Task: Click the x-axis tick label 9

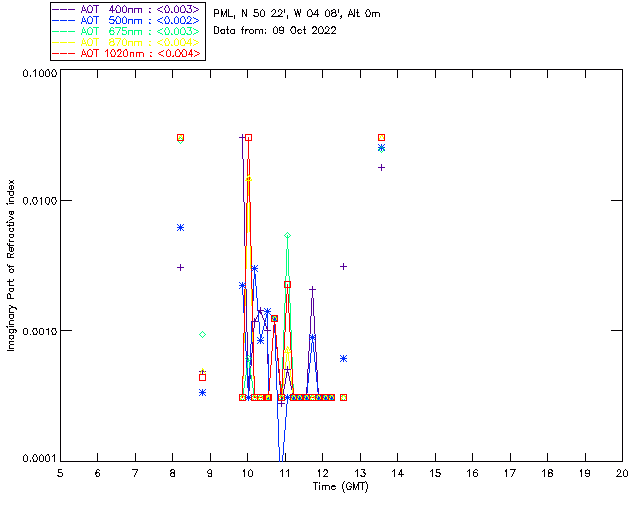Action: tap(210, 473)
